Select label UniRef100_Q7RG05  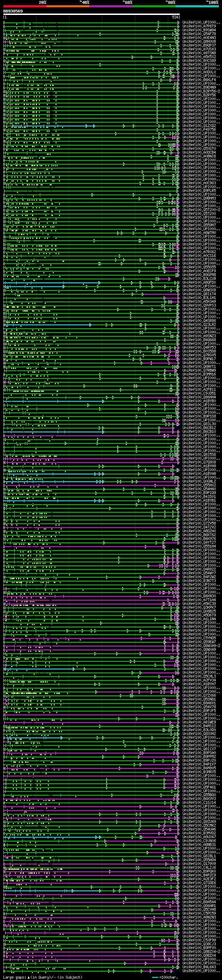pos(199,355)
